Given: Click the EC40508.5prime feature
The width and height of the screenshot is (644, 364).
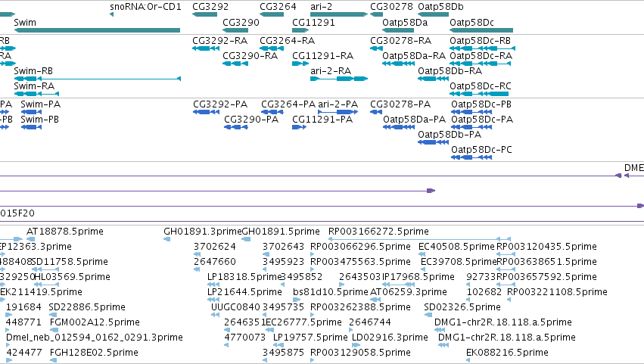Looking at the screenshot, I should (x=422, y=254).
